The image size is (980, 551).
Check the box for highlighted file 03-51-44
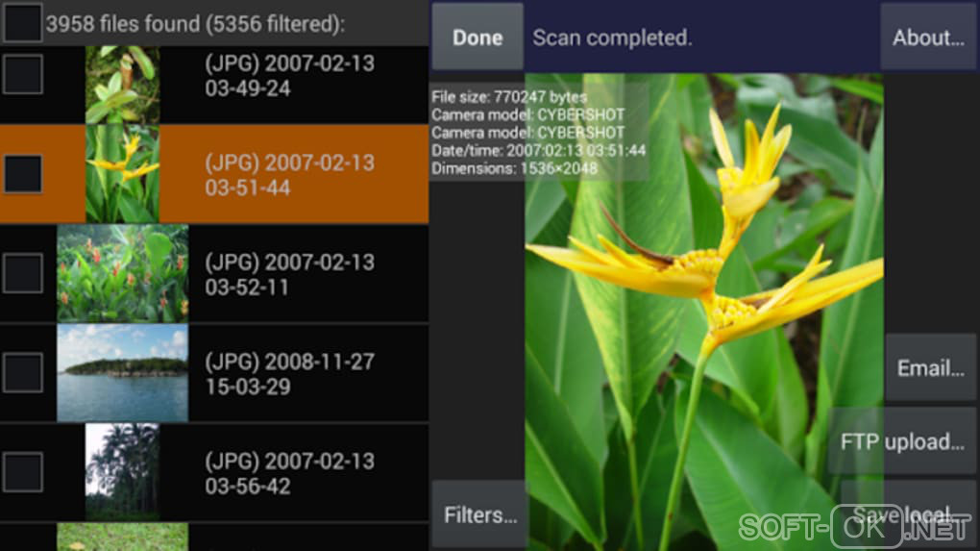tap(22, 173)
